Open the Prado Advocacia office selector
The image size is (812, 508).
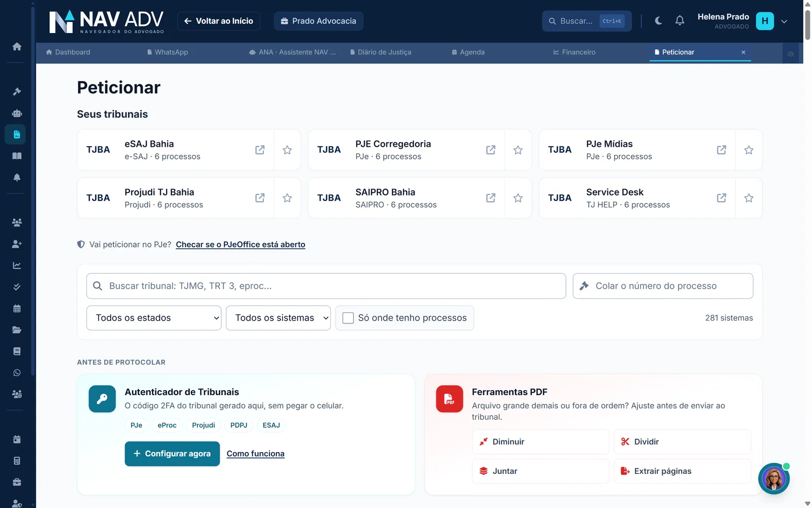tap(319, 21)
